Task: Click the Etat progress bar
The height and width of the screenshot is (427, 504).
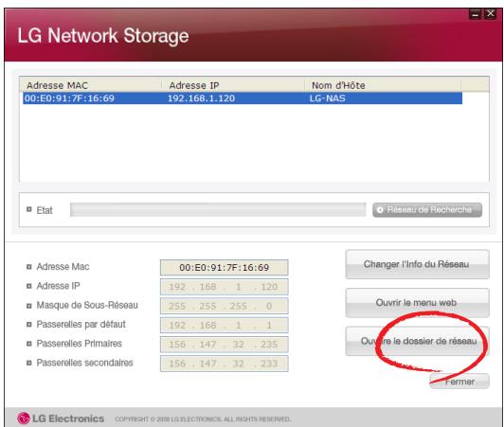Action: coord(218,209)
